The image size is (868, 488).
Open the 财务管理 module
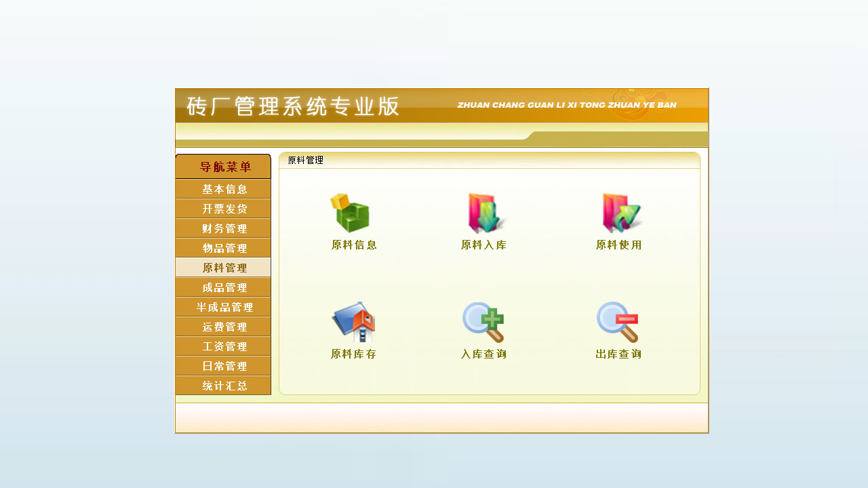coord(223,228)
